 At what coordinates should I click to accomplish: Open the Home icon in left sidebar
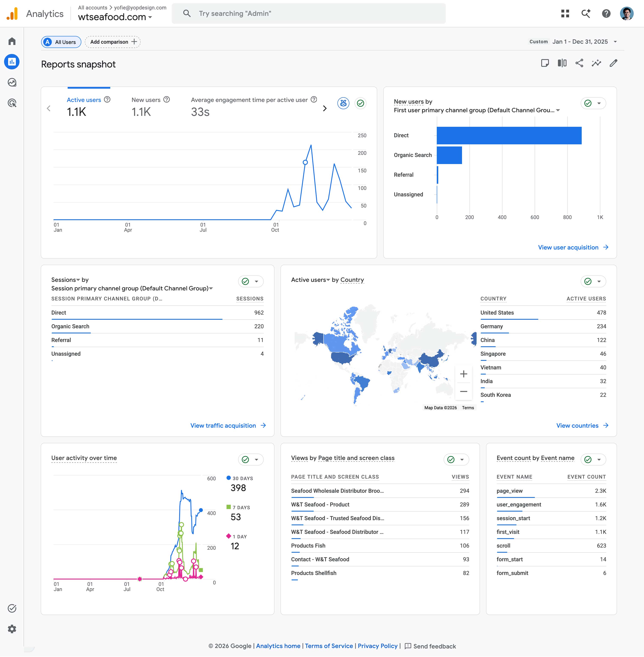click(x=12, y=41)
